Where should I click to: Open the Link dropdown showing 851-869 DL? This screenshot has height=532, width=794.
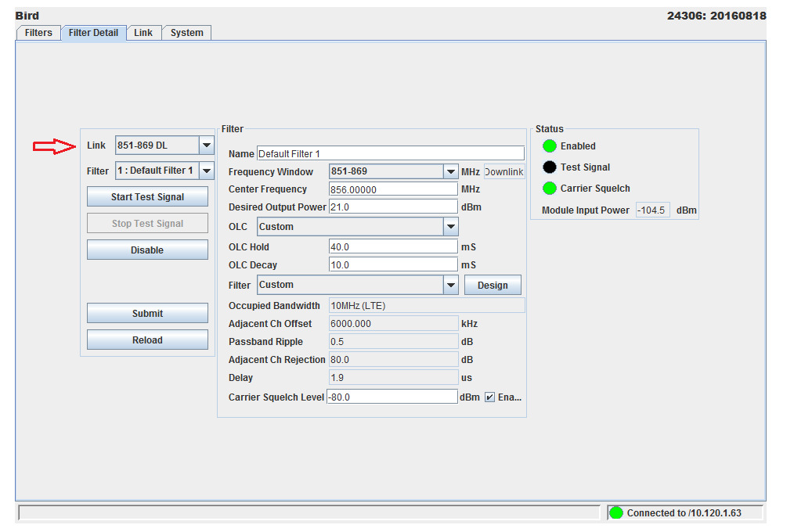click(164, 146)
